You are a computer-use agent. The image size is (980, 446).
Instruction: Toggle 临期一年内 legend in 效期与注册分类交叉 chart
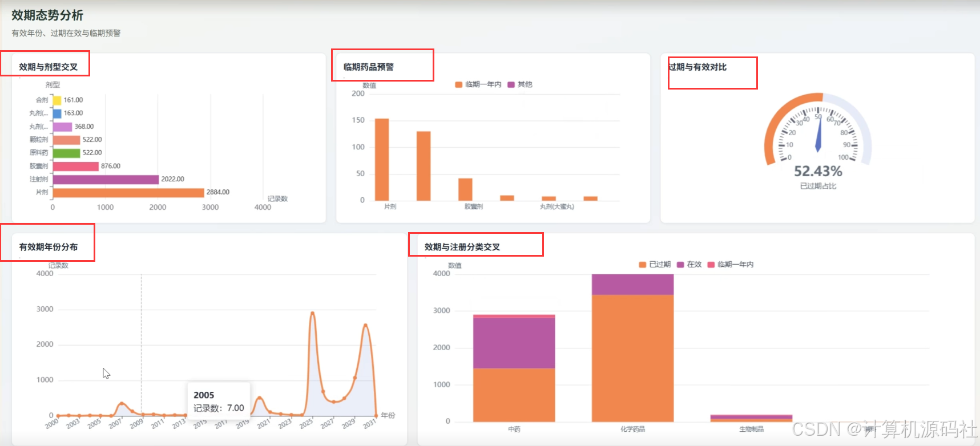(731, 265)
